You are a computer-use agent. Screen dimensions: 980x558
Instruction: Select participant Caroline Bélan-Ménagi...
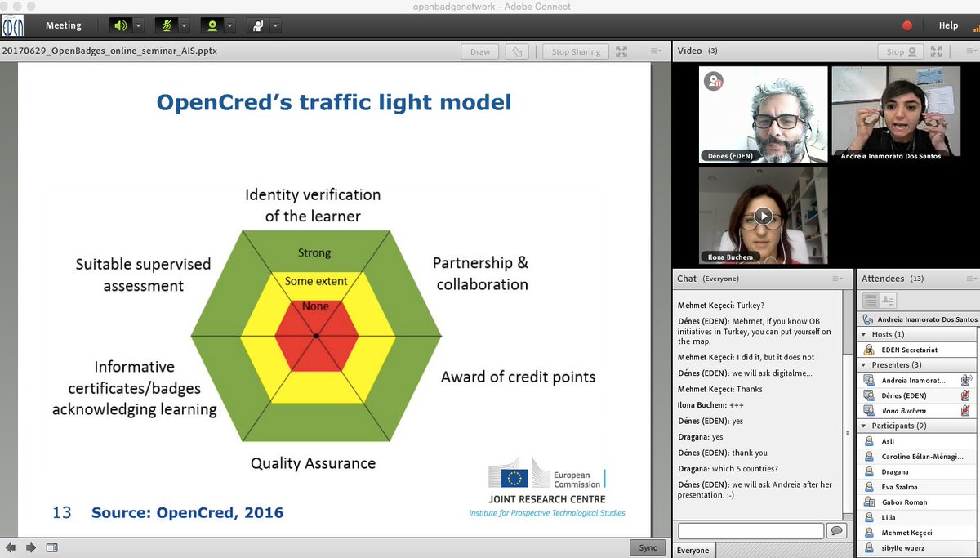pos(918,457)
